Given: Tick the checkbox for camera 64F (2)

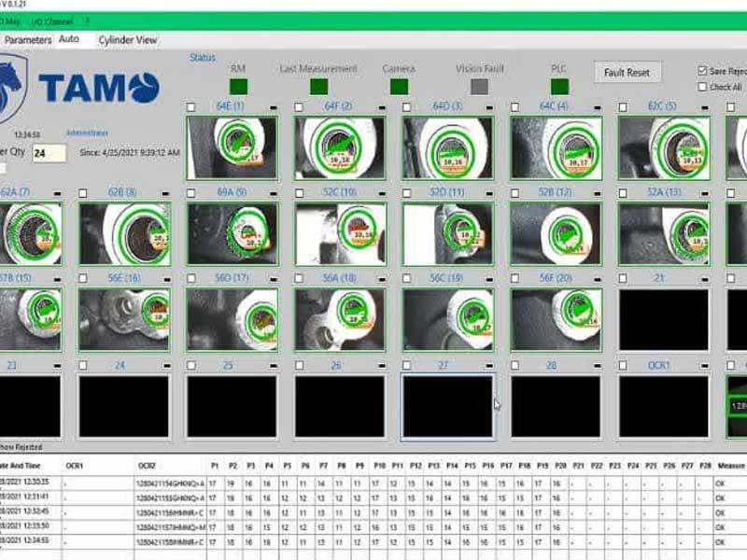Looking at the screenshot, I should point(299,107).
